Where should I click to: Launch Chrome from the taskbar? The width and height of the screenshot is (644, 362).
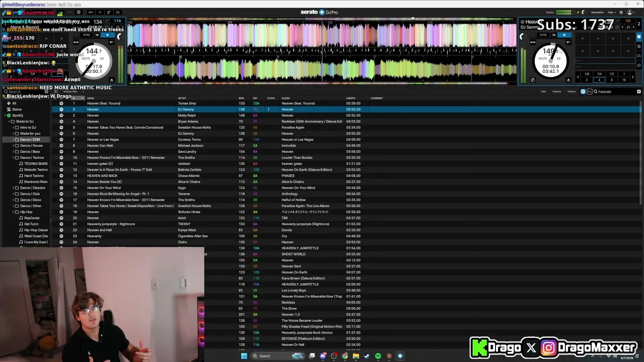click(345, 356)
